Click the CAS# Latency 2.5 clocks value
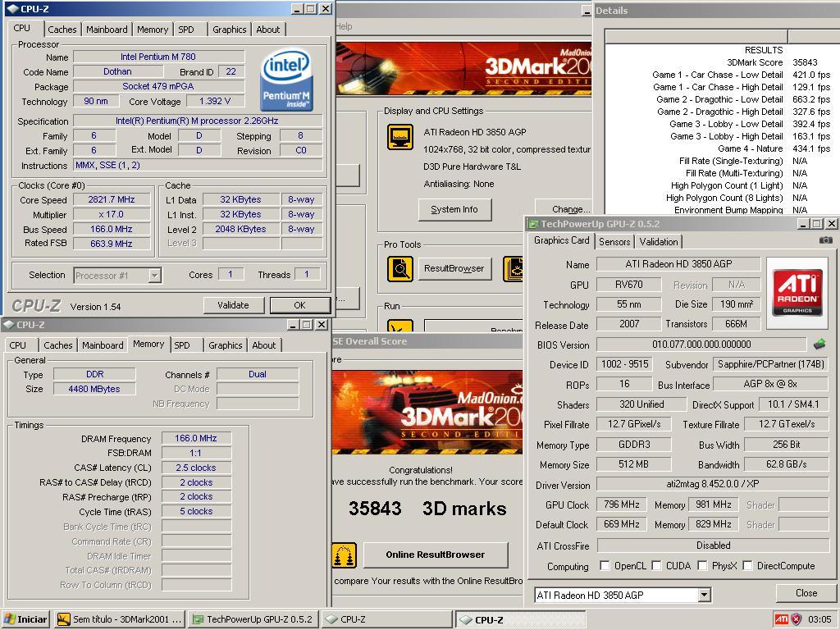The image size is (840, 630). pos(196,468)
